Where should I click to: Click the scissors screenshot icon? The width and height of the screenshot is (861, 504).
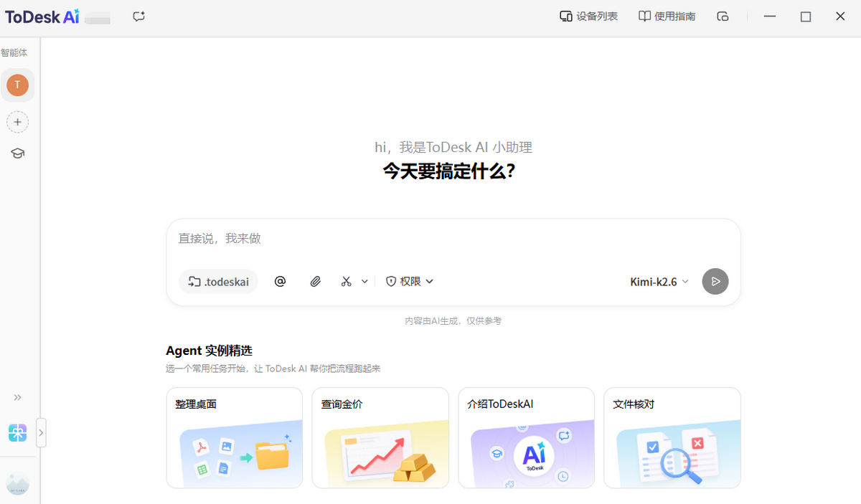(347, 282)
